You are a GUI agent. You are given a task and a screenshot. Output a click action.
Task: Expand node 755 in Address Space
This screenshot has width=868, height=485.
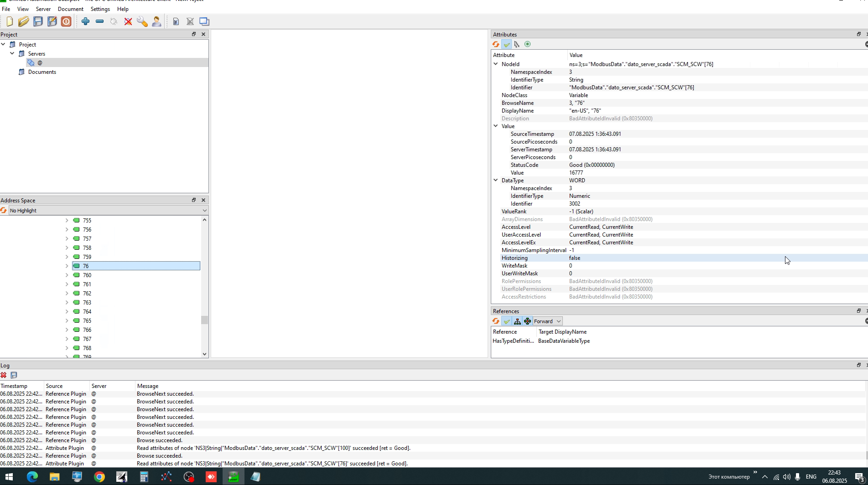(x=67, y=221)
